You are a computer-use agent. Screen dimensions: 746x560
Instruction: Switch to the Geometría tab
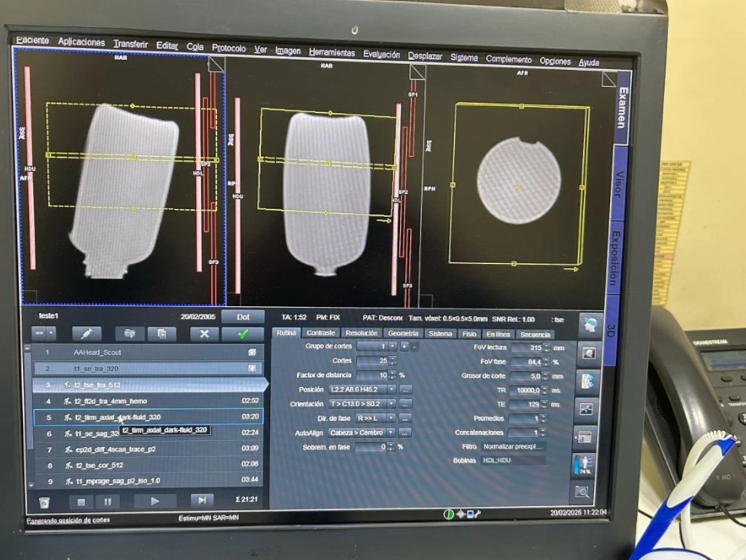click(403, 333)
